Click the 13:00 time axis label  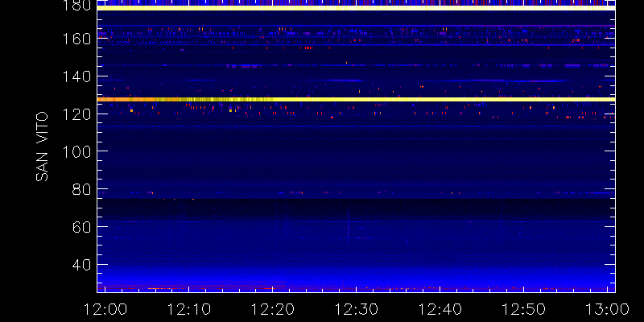click(x=608, y=309)
